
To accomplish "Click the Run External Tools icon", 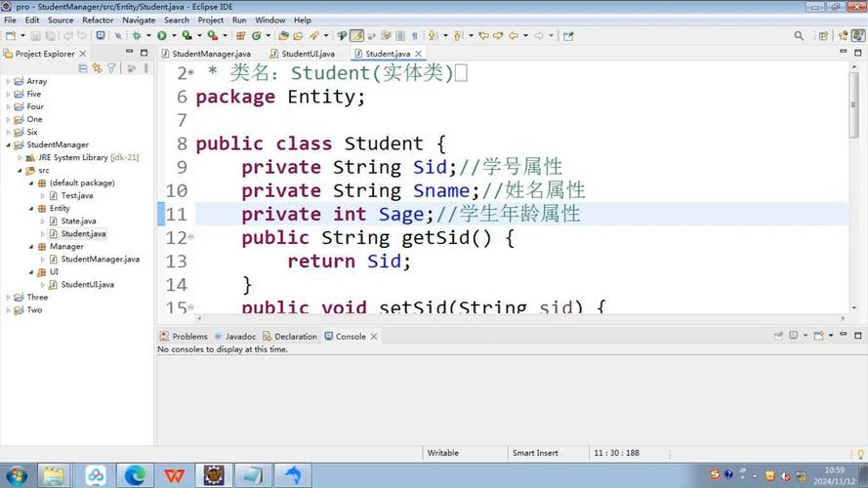I will (213, 36).
